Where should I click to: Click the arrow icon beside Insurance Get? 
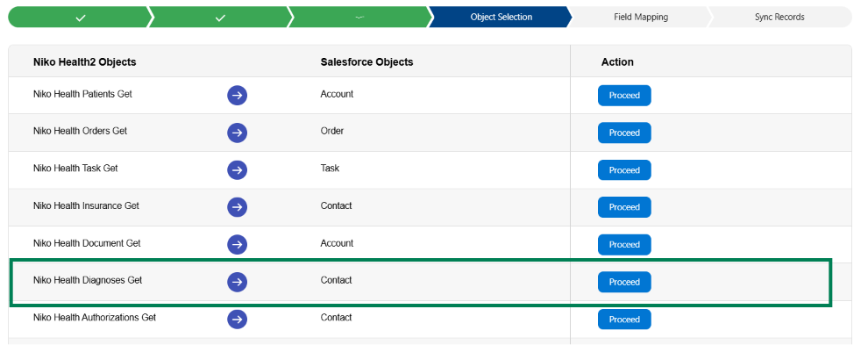point(237,207)
